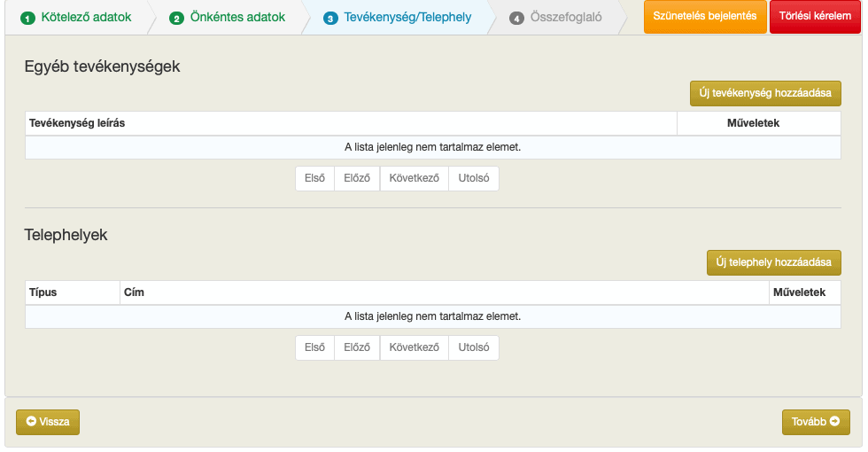This screenshot has width=868, height=452.
Task: Click the red Törlési kérelem button
Action: (815, 16)
